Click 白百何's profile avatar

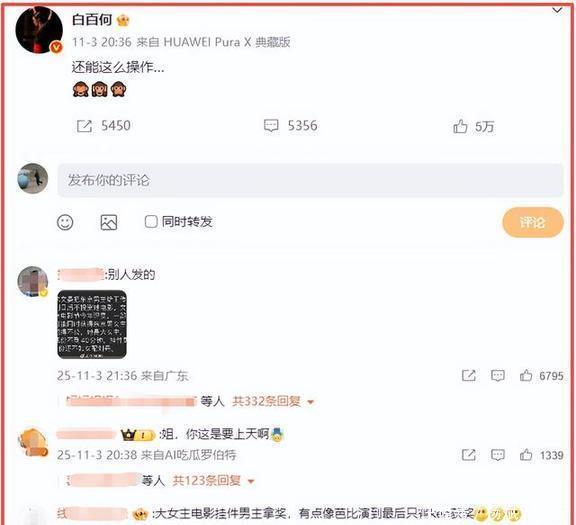point(39,30)
